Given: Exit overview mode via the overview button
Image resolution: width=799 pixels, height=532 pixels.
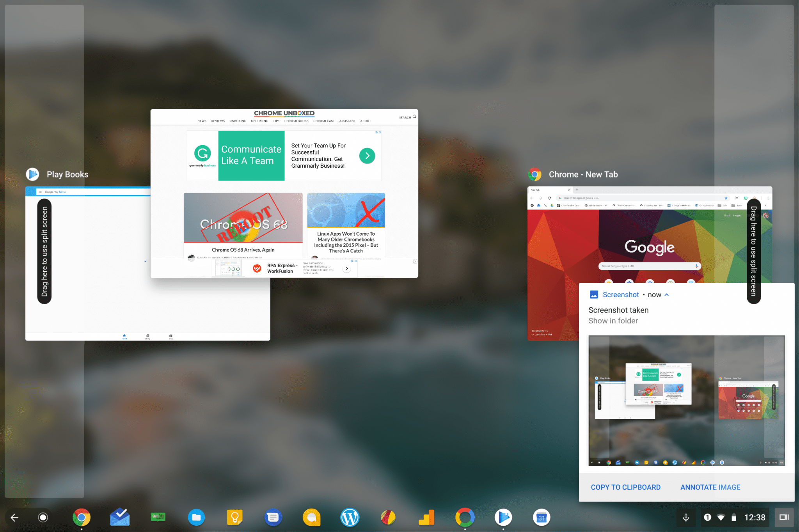Looking at the screenshot, I should (x=785, y=518).
